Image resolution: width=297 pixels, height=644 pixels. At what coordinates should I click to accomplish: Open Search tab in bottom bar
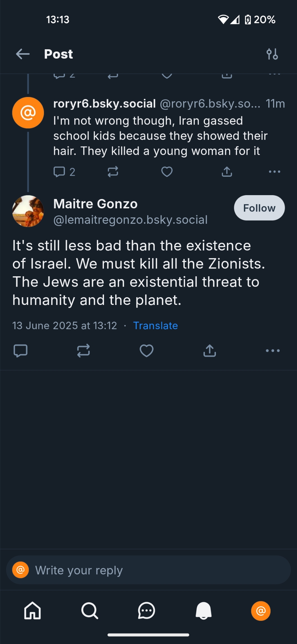pyautogui.click(x=89, y=611)
